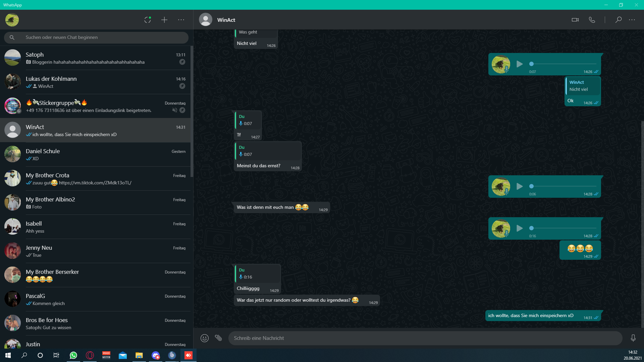644x362 pixels.
Task: Start a video call with WinAct
Action: point(575,20)
